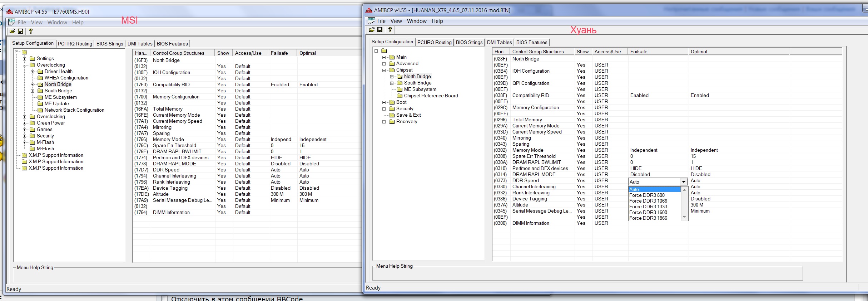This screenshot has width=868, height=301.
Task: Click the Access/Use column header in MSI table
Action: tap(250, 53)
